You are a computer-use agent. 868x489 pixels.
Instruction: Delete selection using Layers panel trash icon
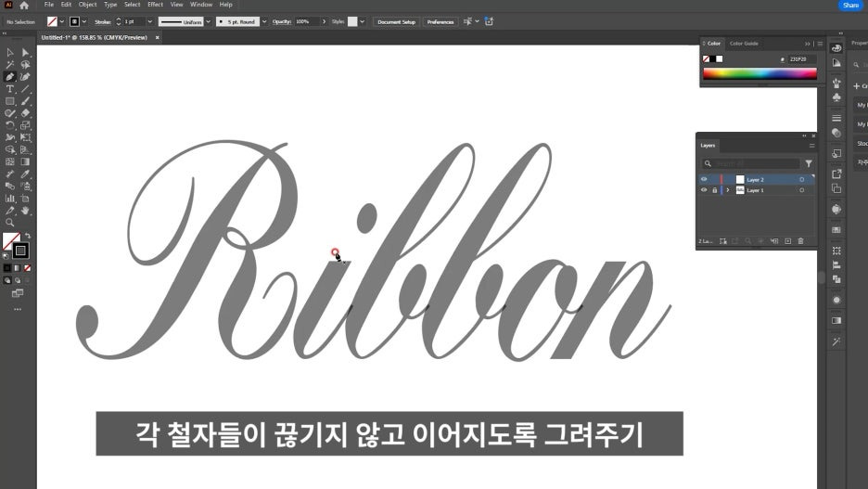click(800, 241)
